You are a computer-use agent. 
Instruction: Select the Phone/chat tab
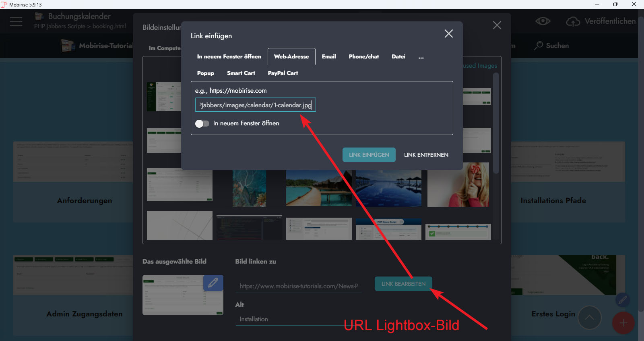363,57
